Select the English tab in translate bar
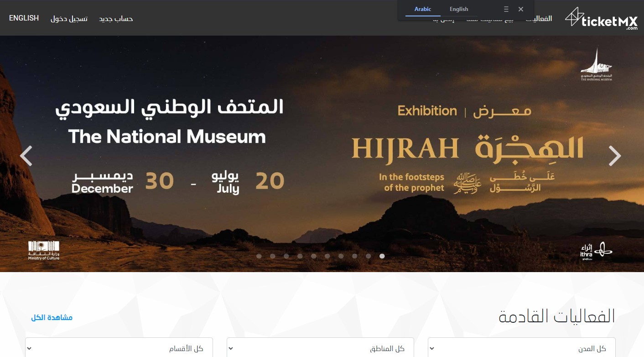 coord(459,9)
